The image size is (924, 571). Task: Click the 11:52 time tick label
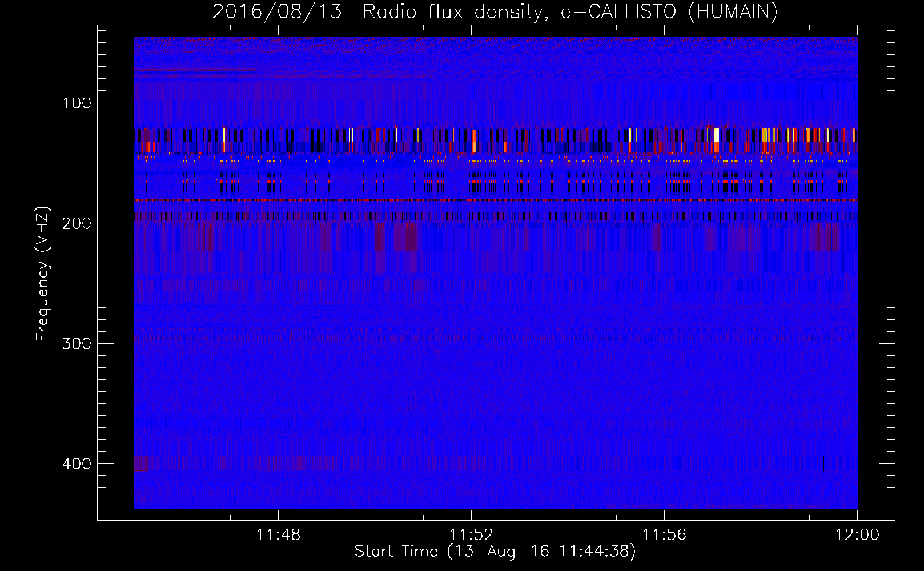[x=471, y=535]
